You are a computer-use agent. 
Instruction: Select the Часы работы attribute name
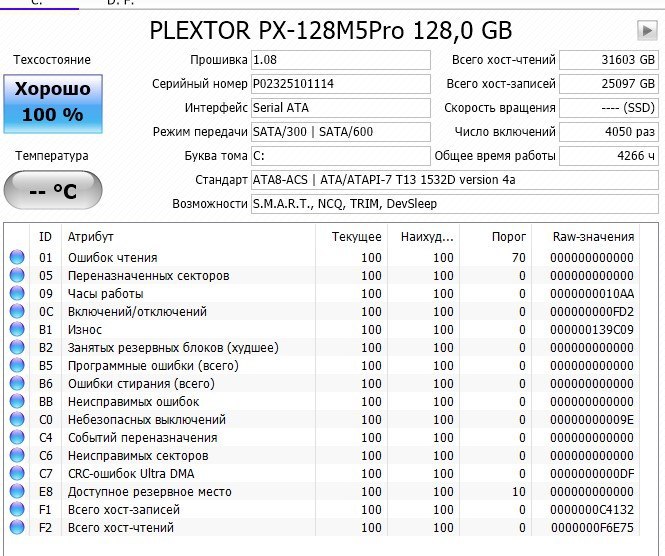coord(106,293)
